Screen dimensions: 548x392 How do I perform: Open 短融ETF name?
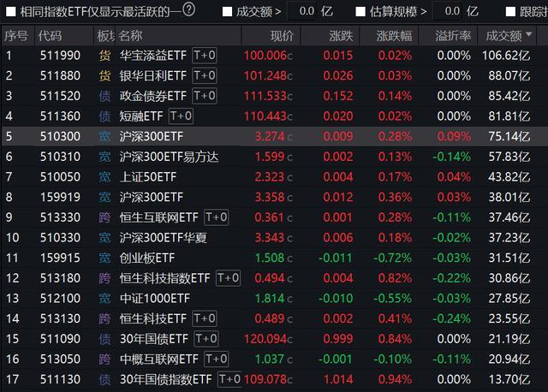click(141, 116)
